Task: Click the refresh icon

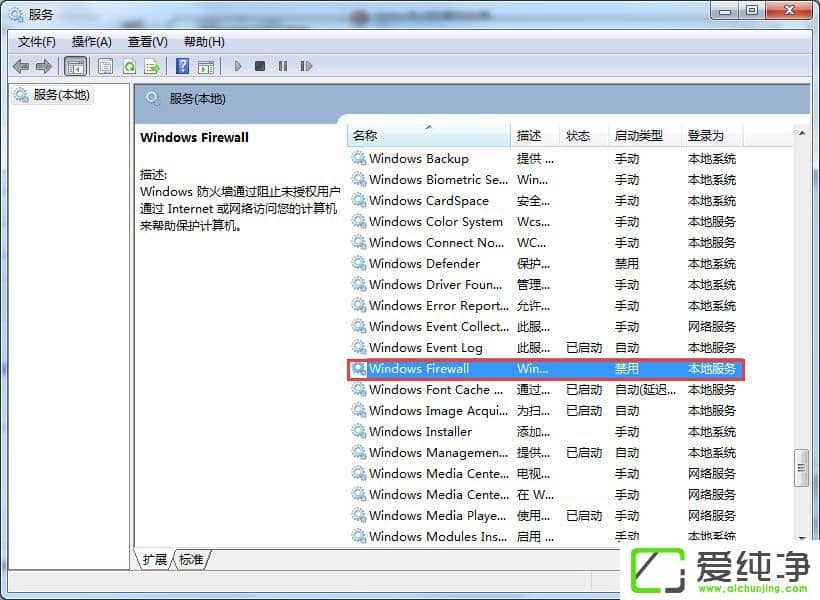Action: click(x=129, y=66)
